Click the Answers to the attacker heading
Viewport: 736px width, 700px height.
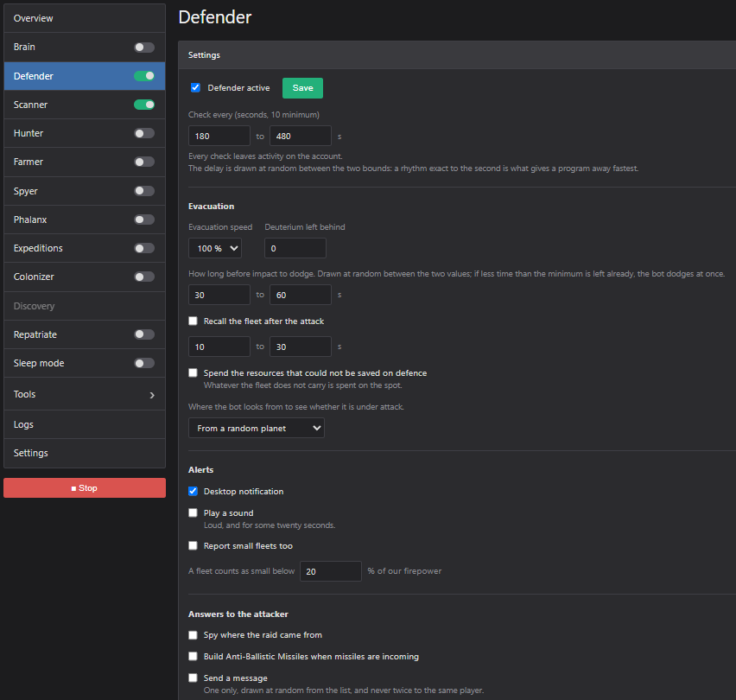click(x=238, y=614)
